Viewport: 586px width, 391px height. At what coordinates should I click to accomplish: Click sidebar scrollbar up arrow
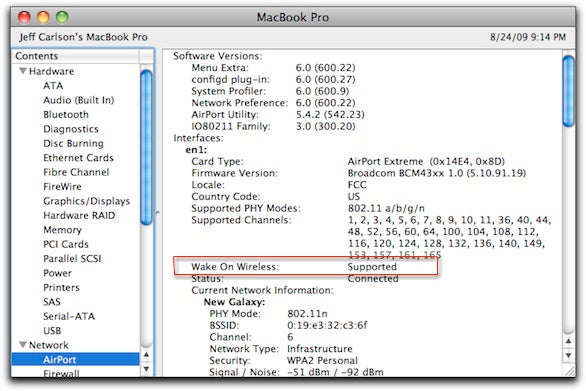click(x=146, y=355)
